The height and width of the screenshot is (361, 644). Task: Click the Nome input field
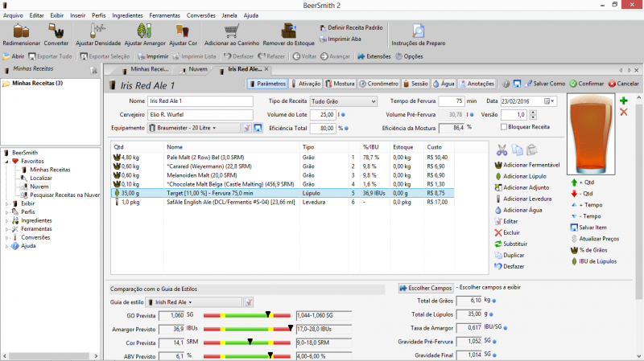[200, 101]
